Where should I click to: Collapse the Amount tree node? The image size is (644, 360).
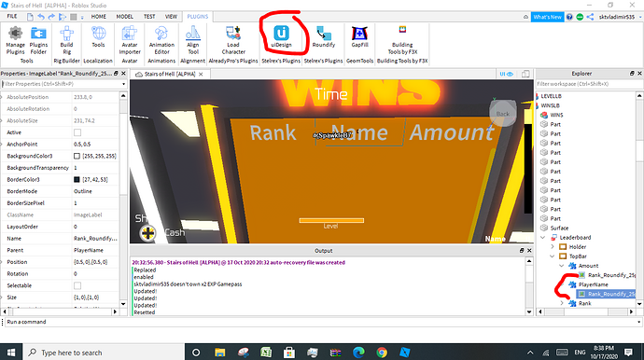pyautogui.click(x=562, y=266)
